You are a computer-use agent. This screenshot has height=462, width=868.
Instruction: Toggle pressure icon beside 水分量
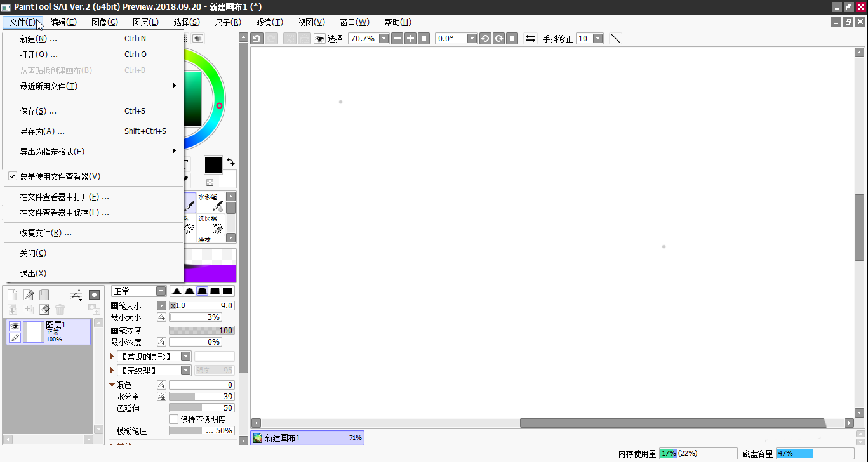pyautogui.click(x=161, y=397)
